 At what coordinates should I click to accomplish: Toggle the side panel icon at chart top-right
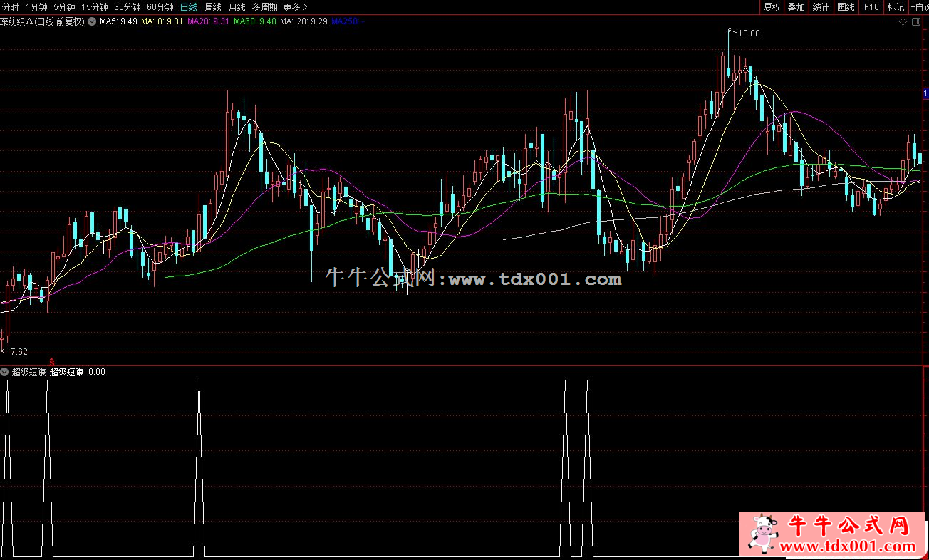[916, 22]
